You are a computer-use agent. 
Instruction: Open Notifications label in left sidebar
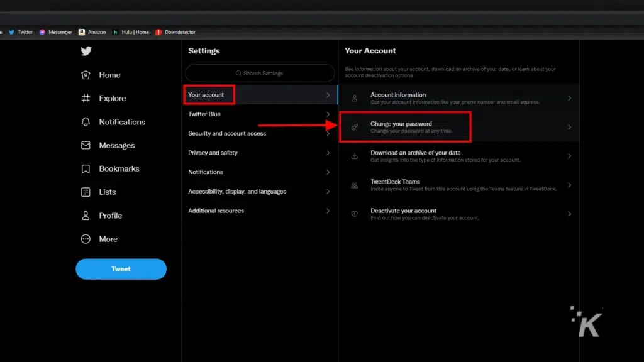click(122, 122)
